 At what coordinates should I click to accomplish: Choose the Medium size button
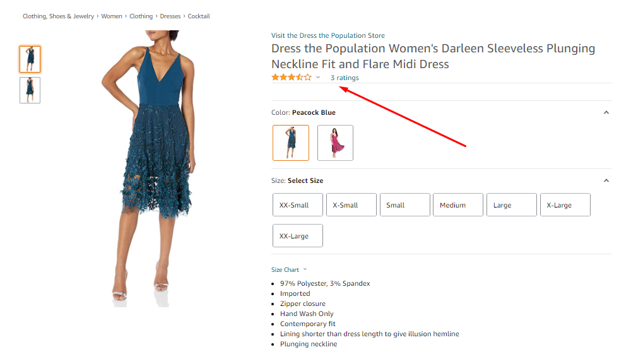457,205
